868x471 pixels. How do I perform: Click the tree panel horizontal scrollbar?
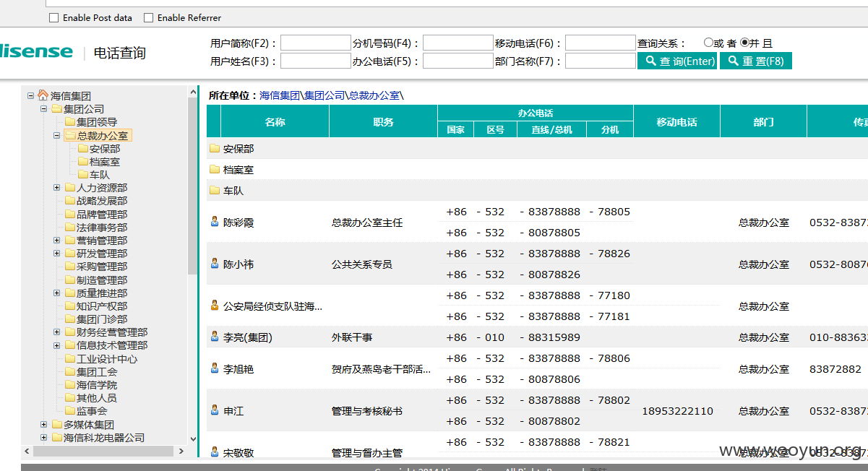tap(104, 451)
